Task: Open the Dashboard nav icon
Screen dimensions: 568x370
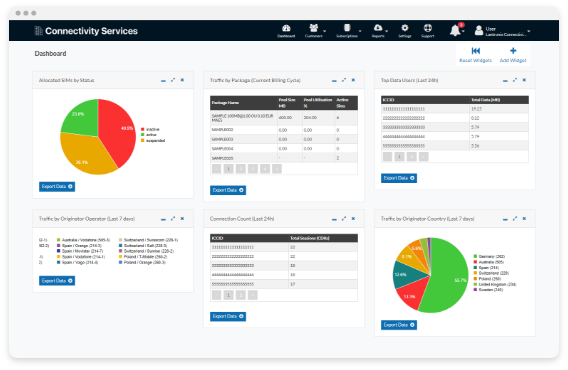Action: [x=286, y=28]
